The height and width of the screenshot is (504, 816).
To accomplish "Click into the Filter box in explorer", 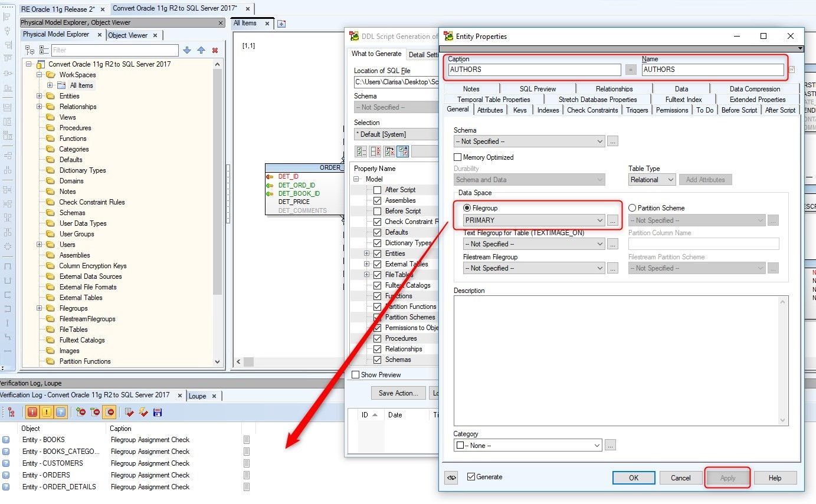I will pos(114,51).
